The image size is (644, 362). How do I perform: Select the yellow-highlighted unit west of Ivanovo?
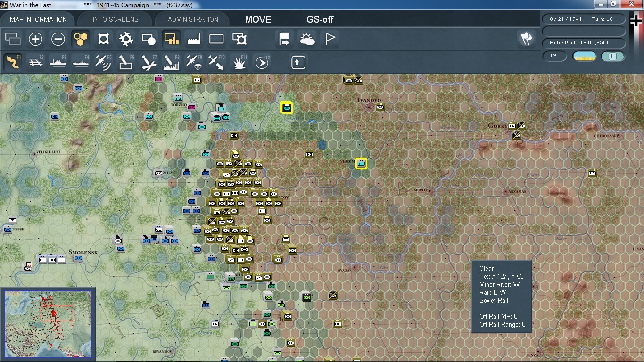tap(286, 108)
